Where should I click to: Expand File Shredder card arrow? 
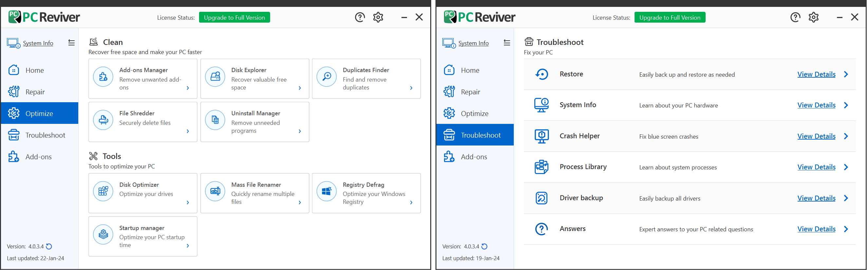tap(188, 131)
